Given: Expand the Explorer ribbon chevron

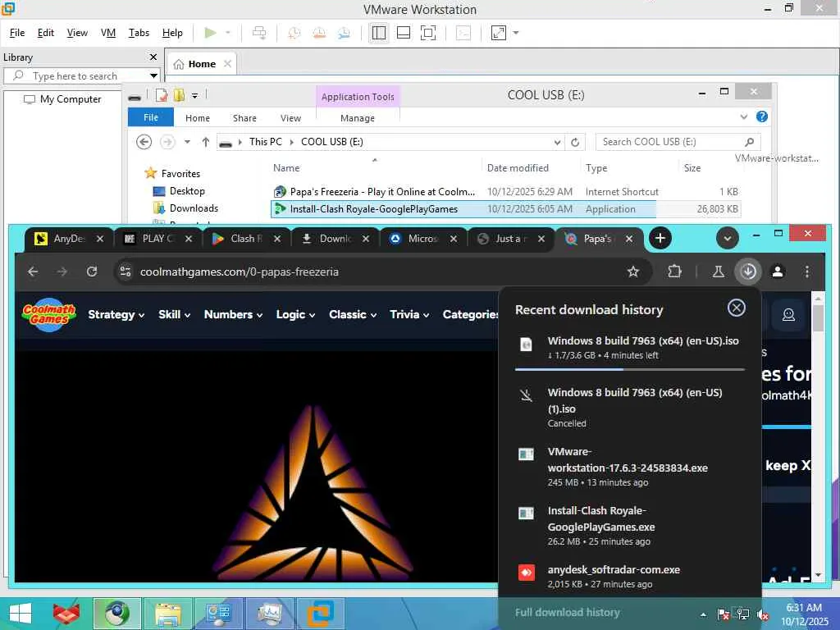Looking at the screenshot, I should (x=743, y=116).
